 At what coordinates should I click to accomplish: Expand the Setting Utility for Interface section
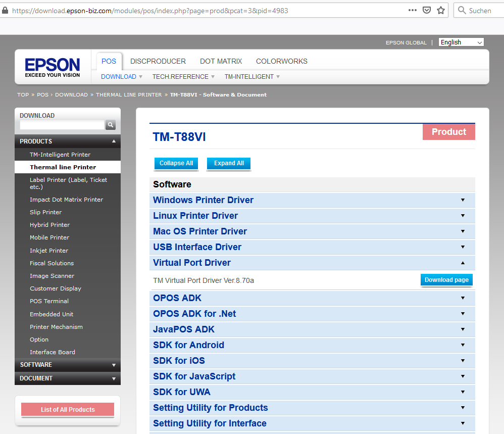click(312, 423)
